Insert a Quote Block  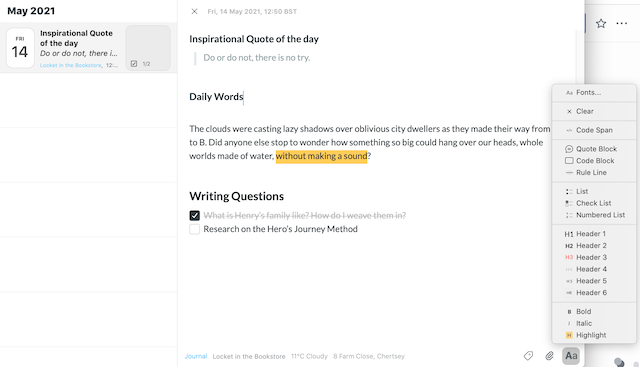tap(594, 149)
